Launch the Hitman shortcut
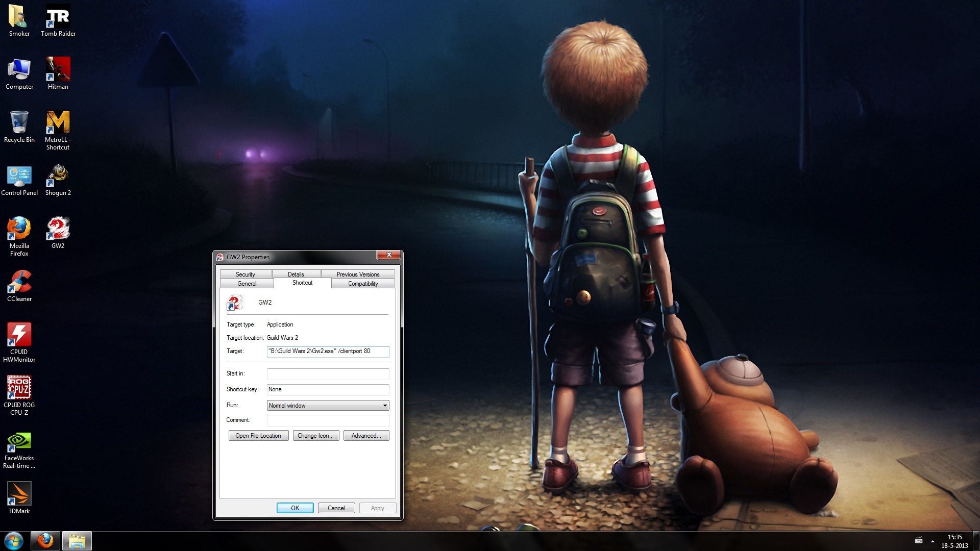980x551 pixels. 58,74
